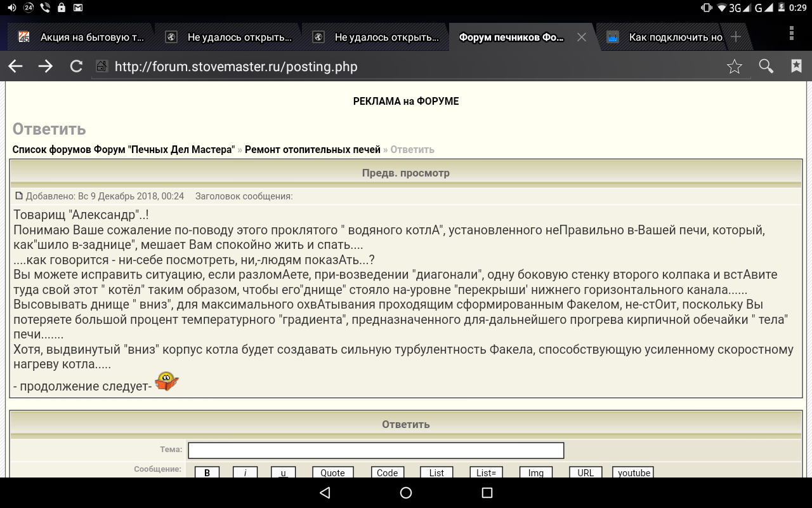This screenshot has height=508, width=812.
Task: Open browser three-dot overflow menu
Action: coord(792,33)
